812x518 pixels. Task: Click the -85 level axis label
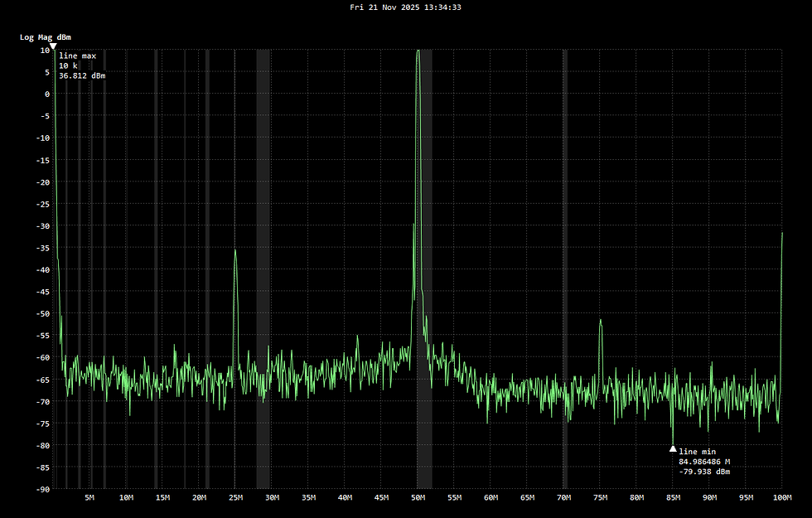43,467
